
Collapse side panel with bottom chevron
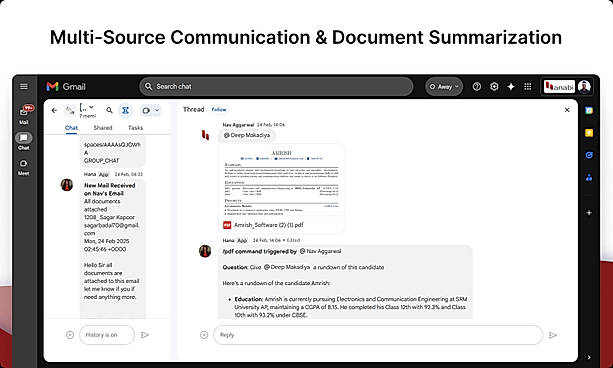(589, 357)
